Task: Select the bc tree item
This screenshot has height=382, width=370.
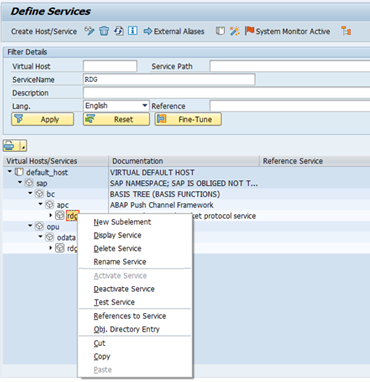Action: 51,194
